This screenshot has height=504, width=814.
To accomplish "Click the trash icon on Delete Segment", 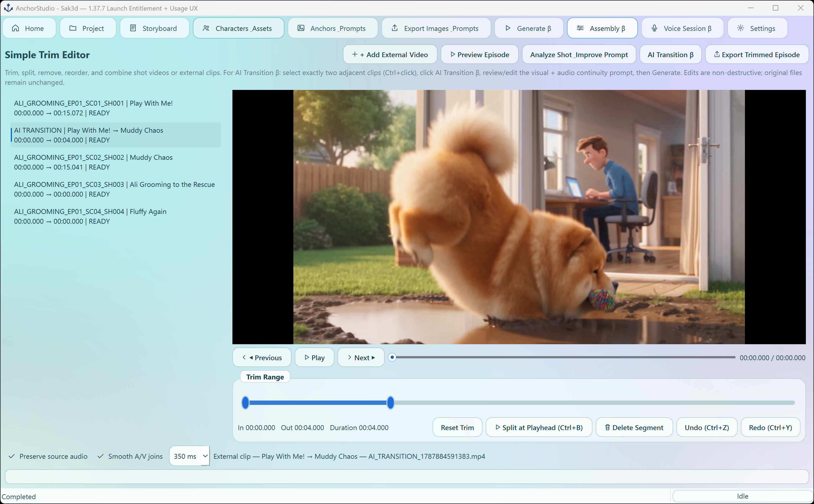I will tap(607, 427).
